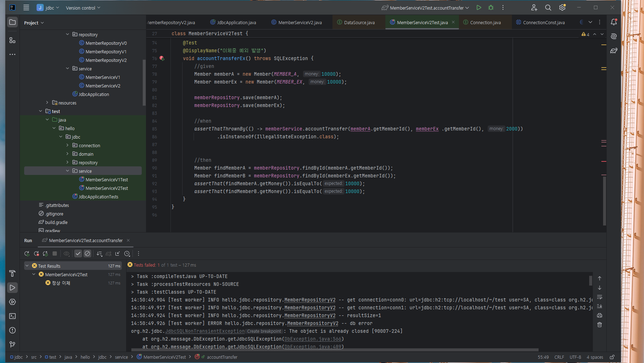
Task: Click UTF-8 encoding in status bar
Action: (575, 357)
